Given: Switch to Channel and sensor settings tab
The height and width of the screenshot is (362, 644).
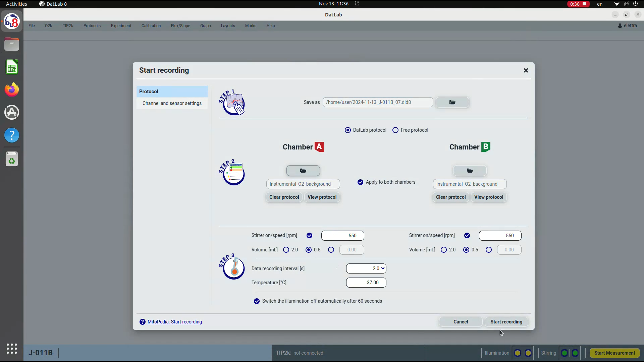Looking at the screenshot, I should 172,103.
